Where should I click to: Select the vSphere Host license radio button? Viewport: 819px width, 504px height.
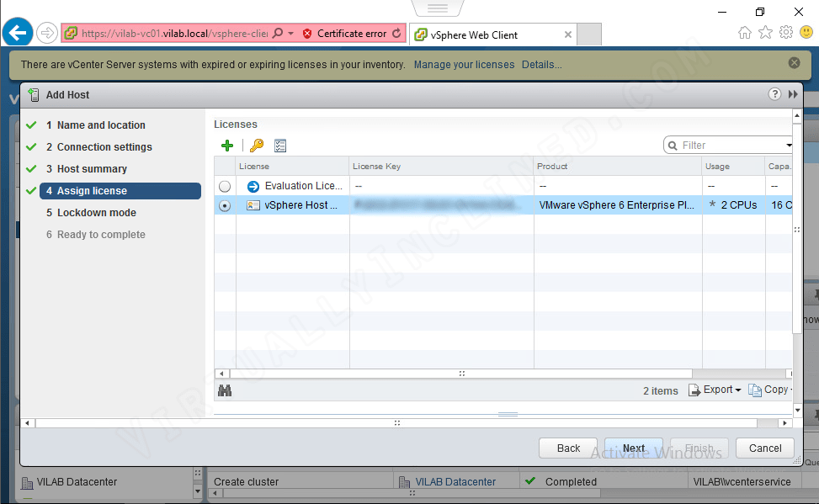coord(225,204)
